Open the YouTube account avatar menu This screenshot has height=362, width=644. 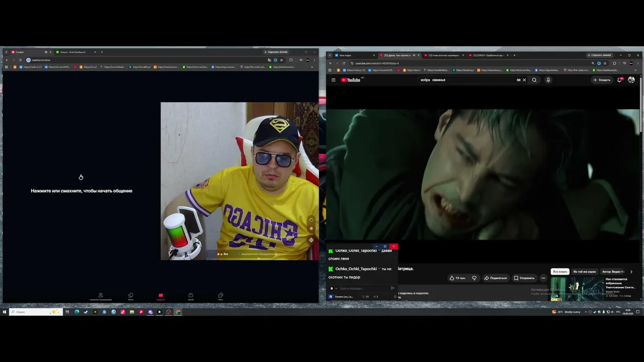pyautogui.click(x=631, y=80)
